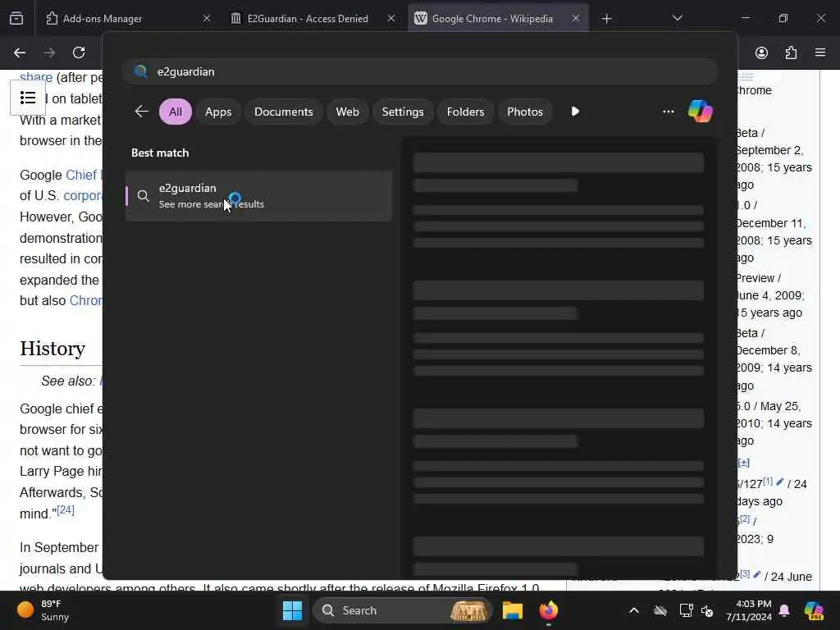Open the [±] edit link in the infobox
The height and width of the screenshot is (630, 840).
(x=743, y=463)
